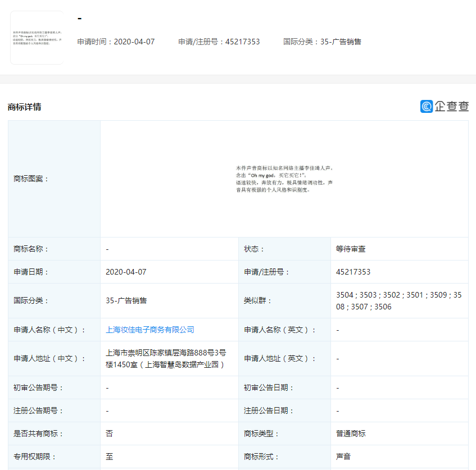Click the 是否共有商标 value 否
This screenshot has width=476, height=470.
[x=109, y=434]
